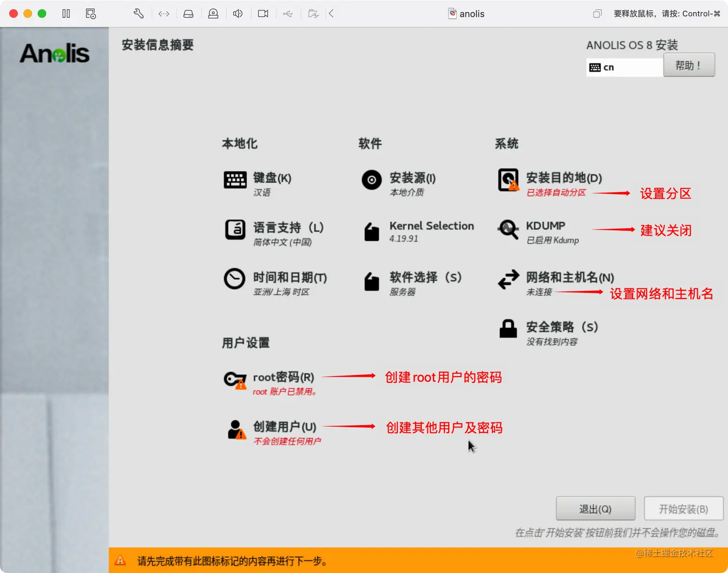Open Installation Source disc icon
728x573 pixels.
coord(372,180)
